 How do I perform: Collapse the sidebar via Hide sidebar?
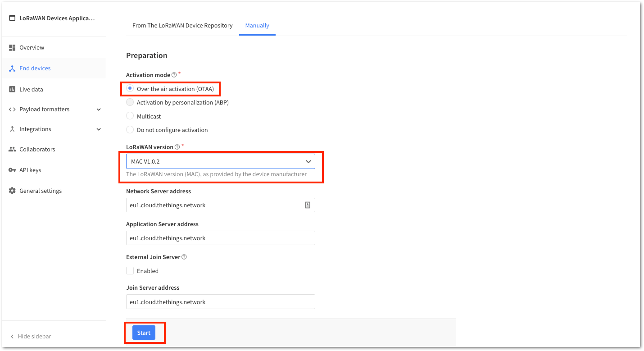pos(31,337)
